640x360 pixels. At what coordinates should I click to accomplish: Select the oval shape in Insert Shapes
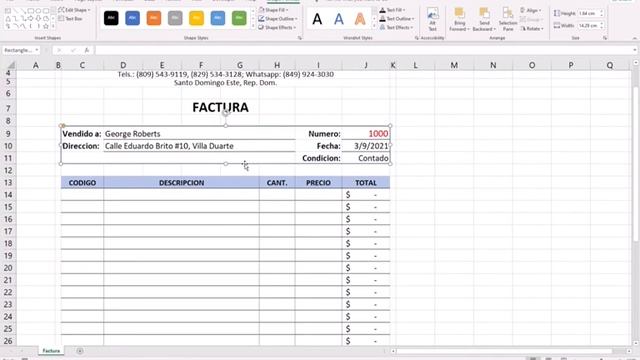tap(38, 11)
